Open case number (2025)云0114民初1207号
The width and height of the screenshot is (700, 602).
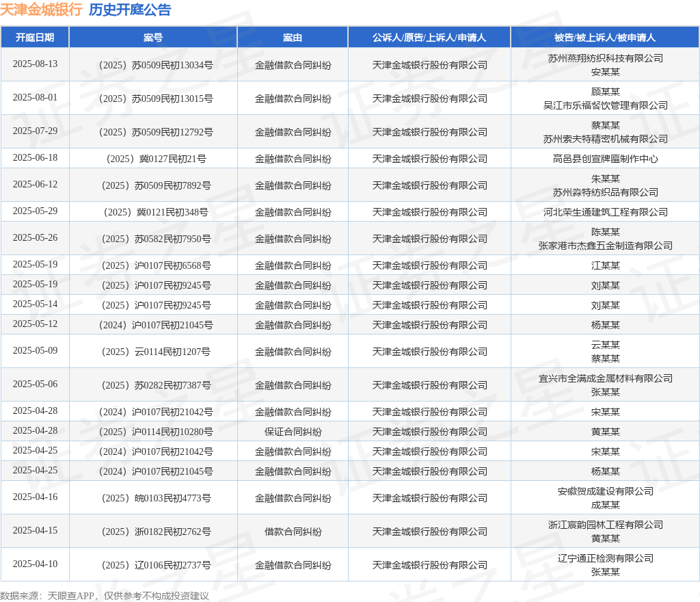point(153,352)
